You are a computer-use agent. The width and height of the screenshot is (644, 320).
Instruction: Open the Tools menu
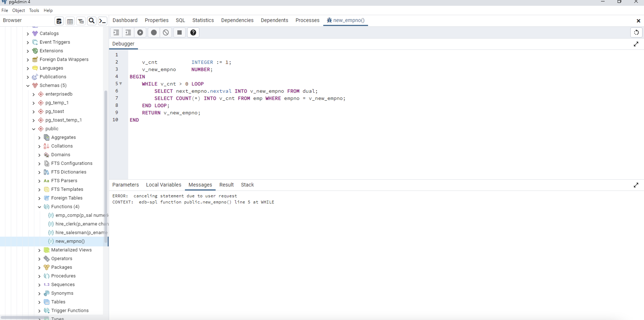[x=34, y=10]
